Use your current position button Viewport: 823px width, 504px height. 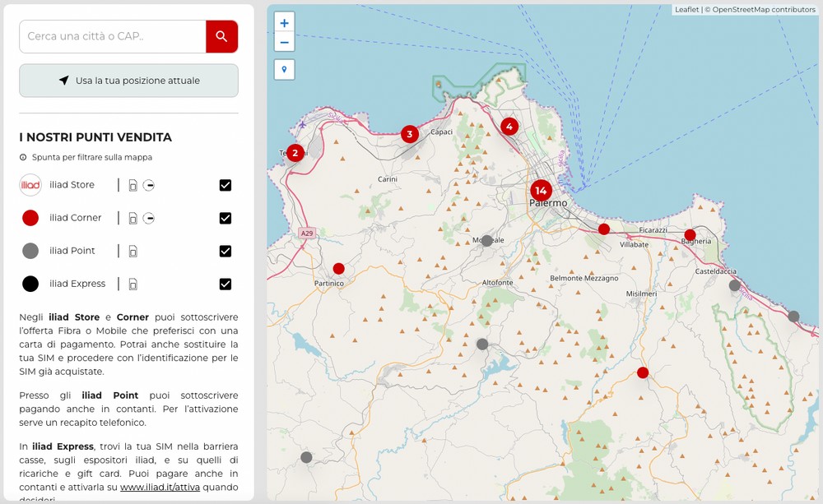(x=128, y=81)
